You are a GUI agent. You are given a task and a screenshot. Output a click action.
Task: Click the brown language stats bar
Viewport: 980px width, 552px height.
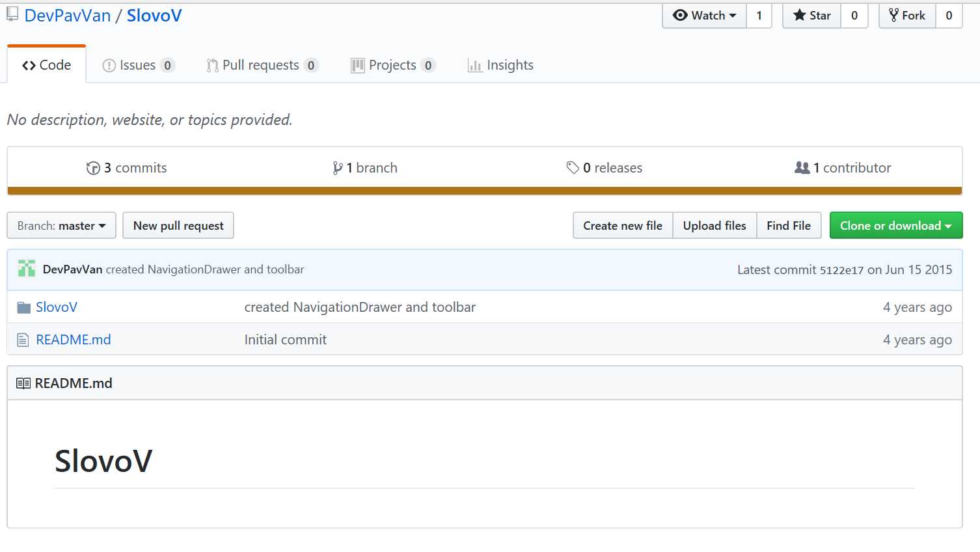[x=485, y=191]
